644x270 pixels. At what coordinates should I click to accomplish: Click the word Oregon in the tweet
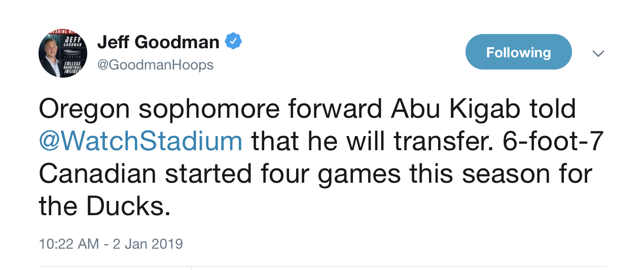[x=84, y=109]
